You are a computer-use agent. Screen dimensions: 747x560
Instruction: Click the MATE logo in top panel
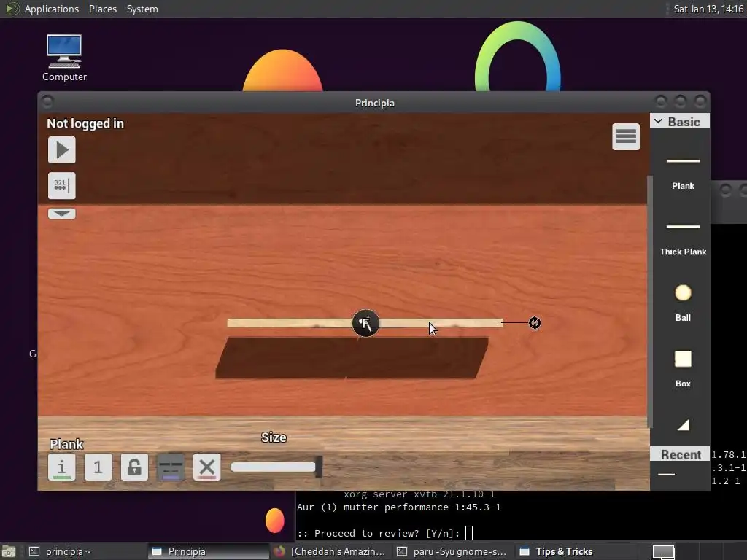tap(12, 9)
